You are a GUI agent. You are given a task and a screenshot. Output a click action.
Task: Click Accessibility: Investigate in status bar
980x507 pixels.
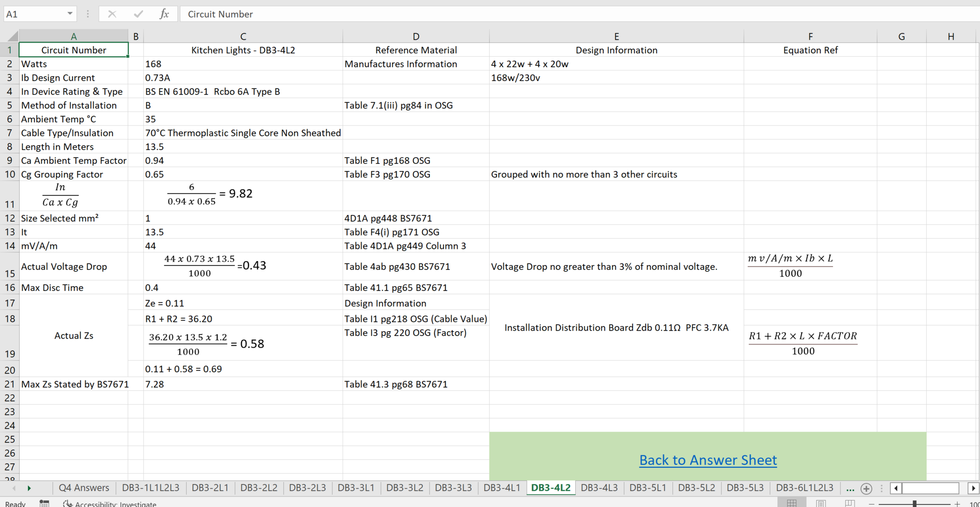click(110, 504)
